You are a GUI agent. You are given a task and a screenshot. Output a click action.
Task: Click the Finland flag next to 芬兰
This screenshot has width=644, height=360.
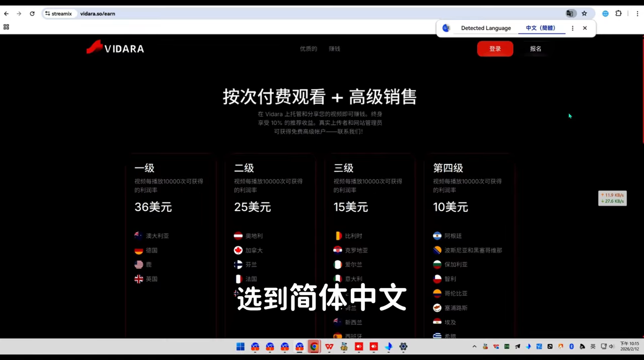[x=238, y=264]
